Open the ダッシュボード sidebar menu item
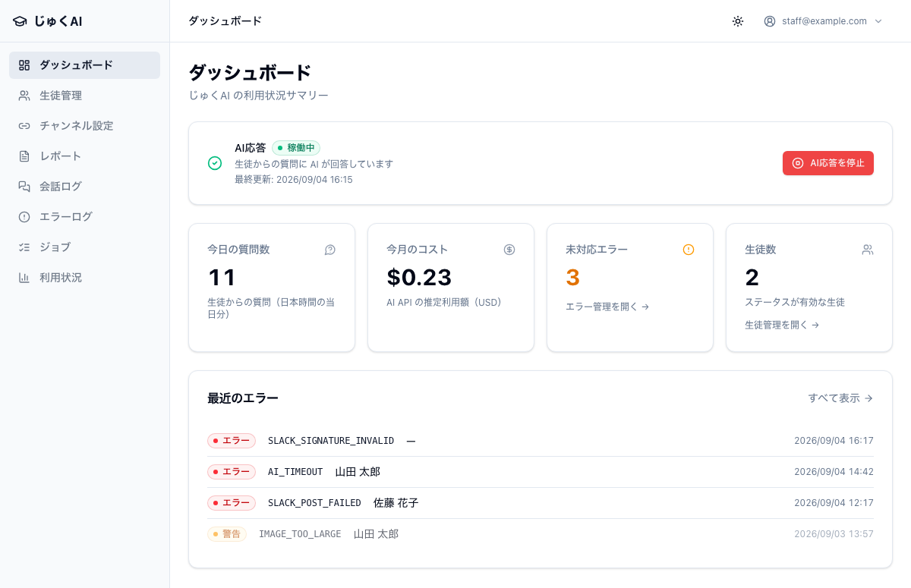The image size is (911, 588). (84, 65)
